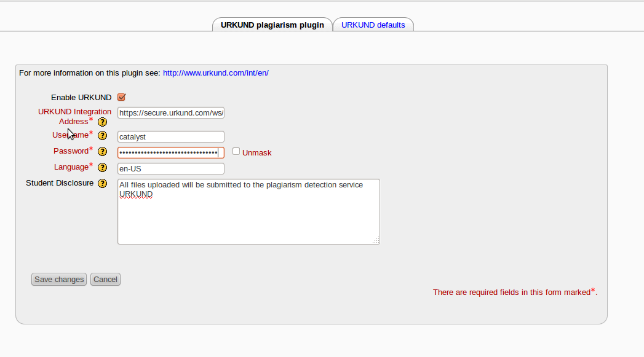The width and height of the screenshot is (644, 357).
Task: Click in the Student Disclosure text area
Action: [248, 218]
